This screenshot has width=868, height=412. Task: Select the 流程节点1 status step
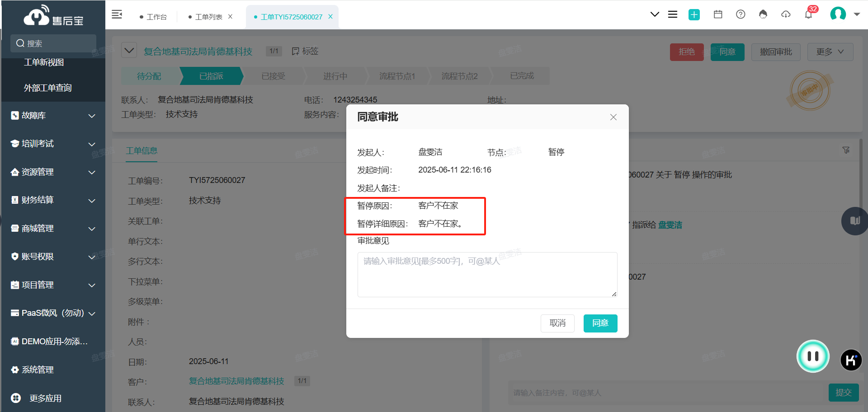click(397, 76)
